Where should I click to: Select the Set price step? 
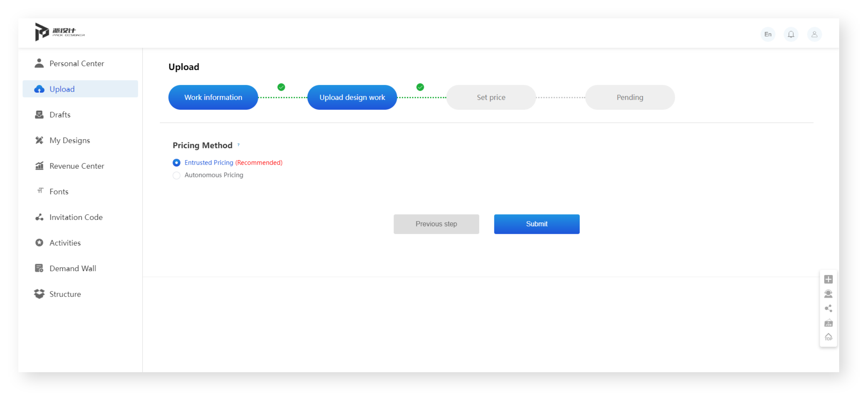[x=491, y=97]
